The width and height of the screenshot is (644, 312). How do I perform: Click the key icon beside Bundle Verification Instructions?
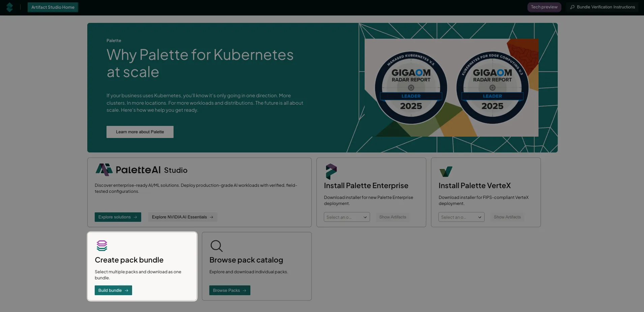pyautogui.click(x=572, y=7)
